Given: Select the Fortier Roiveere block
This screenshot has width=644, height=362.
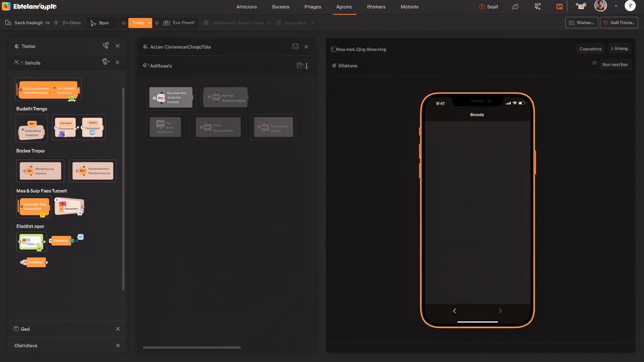Looking at the screenshot, I should coord(93,171).
